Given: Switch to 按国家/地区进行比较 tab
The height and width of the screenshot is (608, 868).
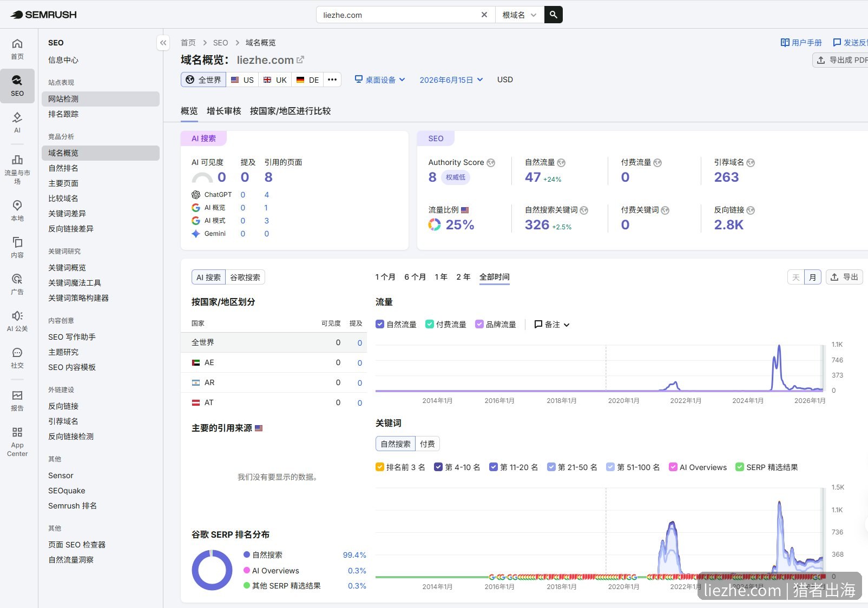Looking at the screenshot, I should click(290, 111).
